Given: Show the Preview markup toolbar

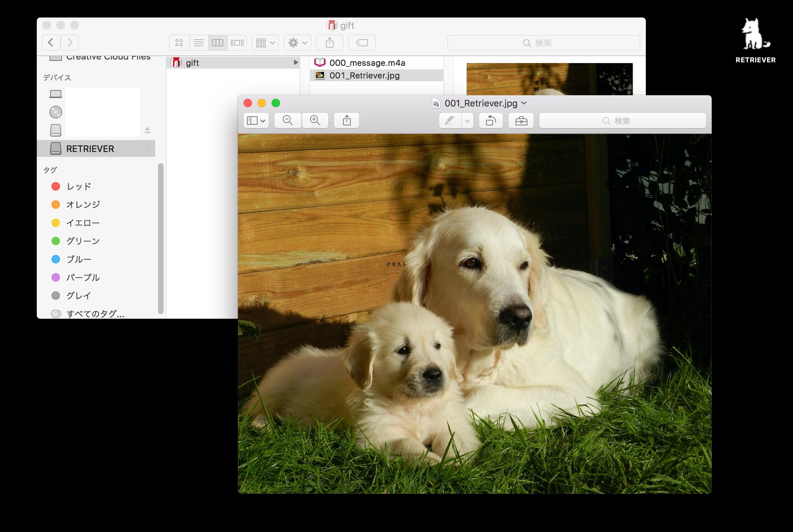Looking at the screenshot, I should (521, 120).
